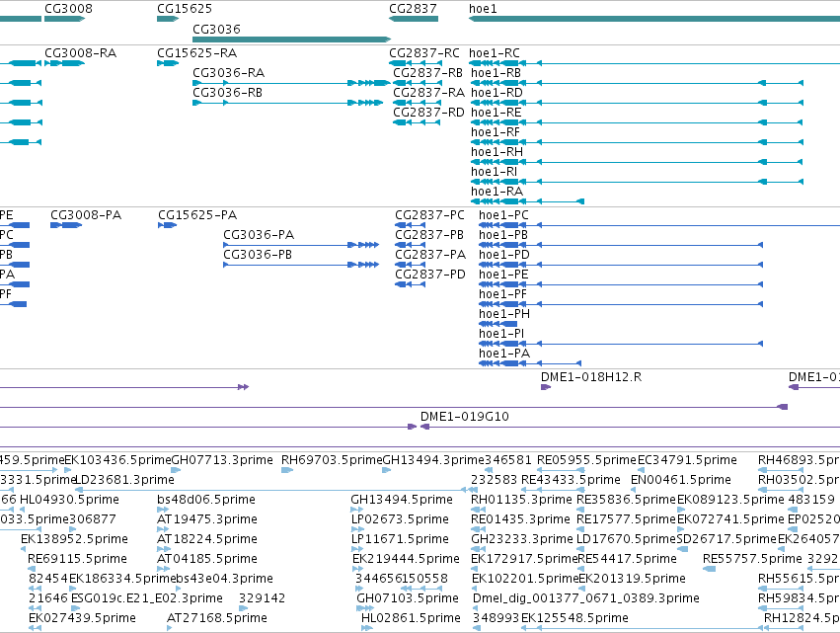Open EST GH07103.5prime
This screenshot has height=633, width=840.
(365, 608)
